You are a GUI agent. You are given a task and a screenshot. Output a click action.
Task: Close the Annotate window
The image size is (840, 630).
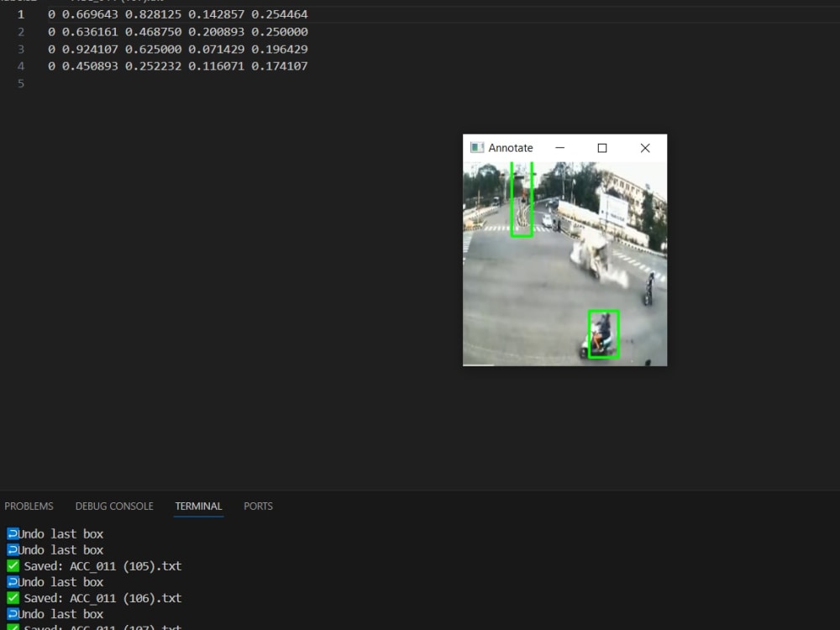(645, 148)
